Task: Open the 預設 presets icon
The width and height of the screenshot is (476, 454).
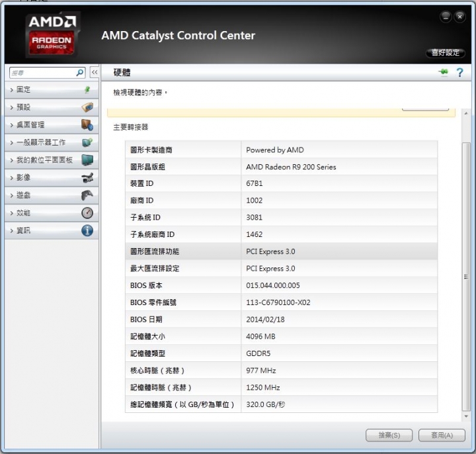Action: (x=87, y=107)
